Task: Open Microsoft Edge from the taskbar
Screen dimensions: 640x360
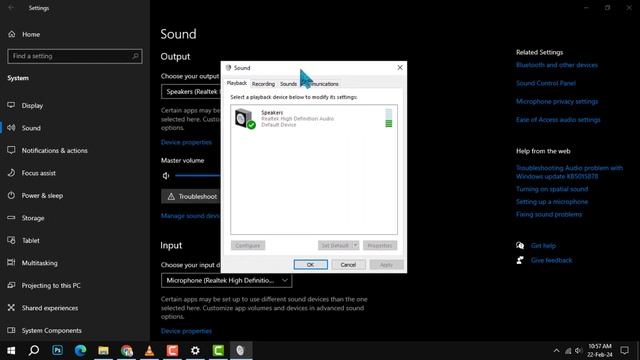Action: coord(80,350)
